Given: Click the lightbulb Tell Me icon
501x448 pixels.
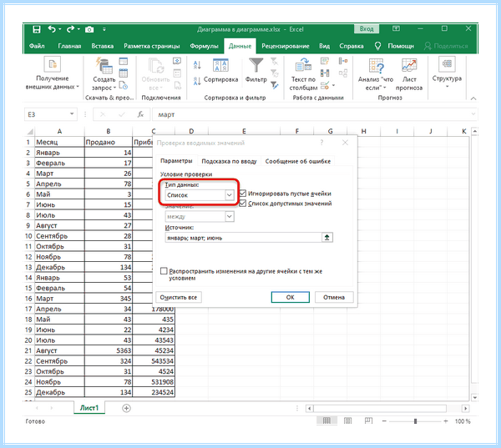Looking at the screenshot, I should 377,46.
